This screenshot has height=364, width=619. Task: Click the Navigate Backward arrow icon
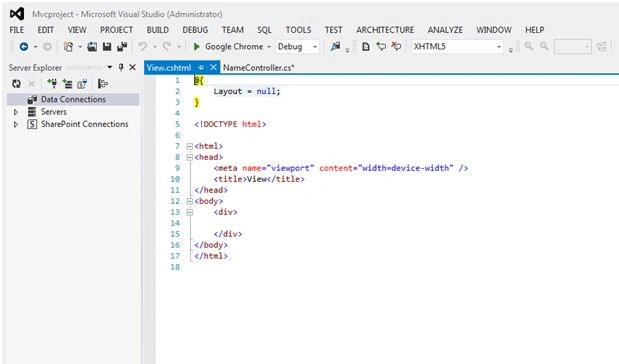24,47
